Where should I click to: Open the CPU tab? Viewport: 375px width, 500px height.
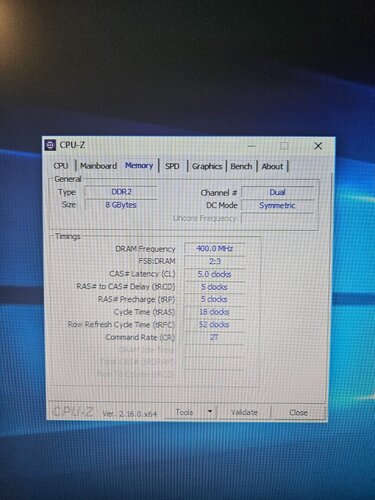pyautogui.click(x=61, y=166)
